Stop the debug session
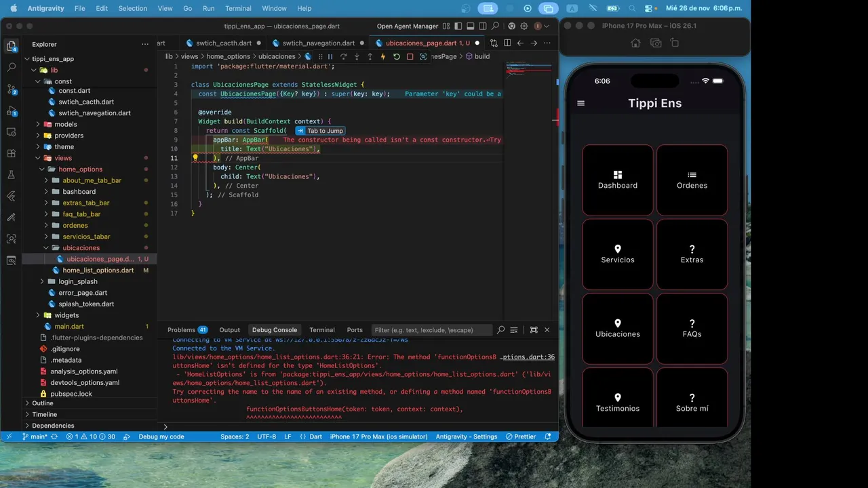The width and height of the screenshot is (868, 488). (x=410, y=57)
